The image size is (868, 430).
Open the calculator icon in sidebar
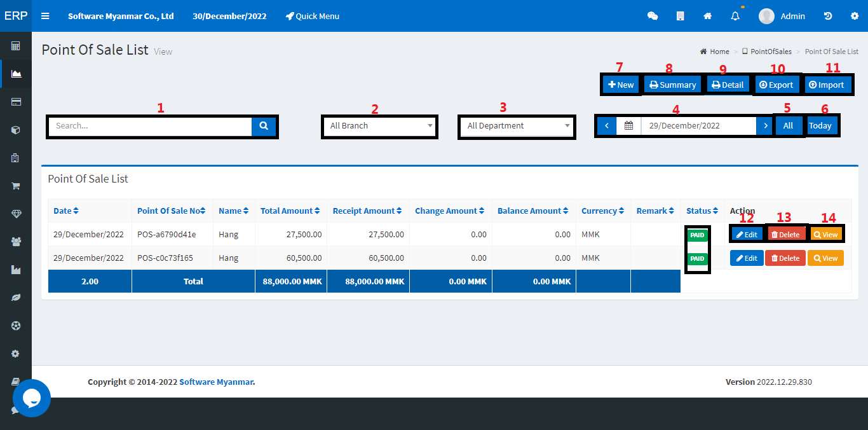tap(16, 46)
